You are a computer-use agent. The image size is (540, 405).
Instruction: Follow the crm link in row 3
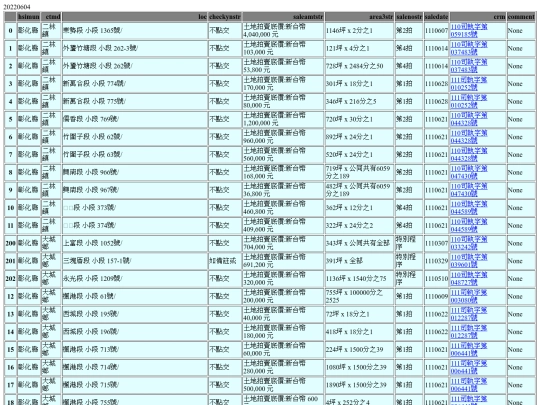pos(469,84)
